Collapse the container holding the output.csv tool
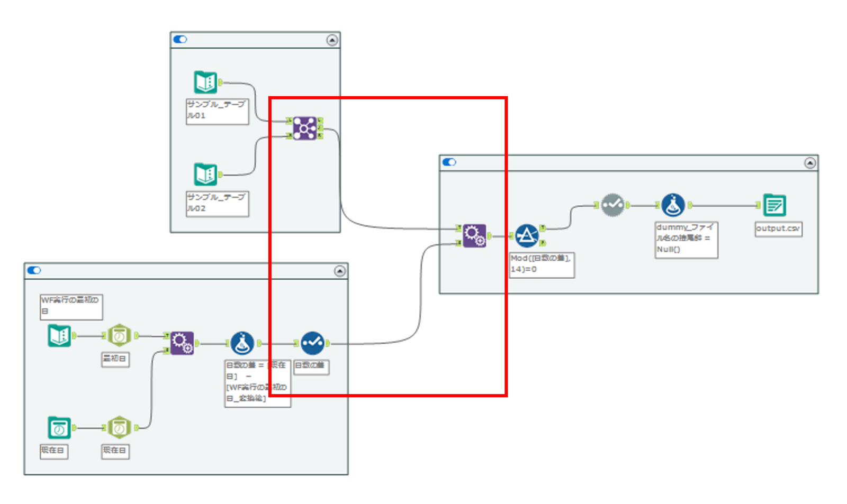This screenshot has width=847, height=504. point(809,163)
